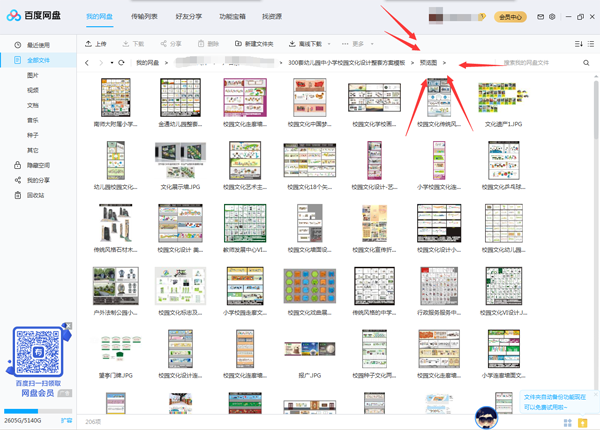Filter by 文档 in the sidebar
The image size is (600, 430).
tap(33, 105)
